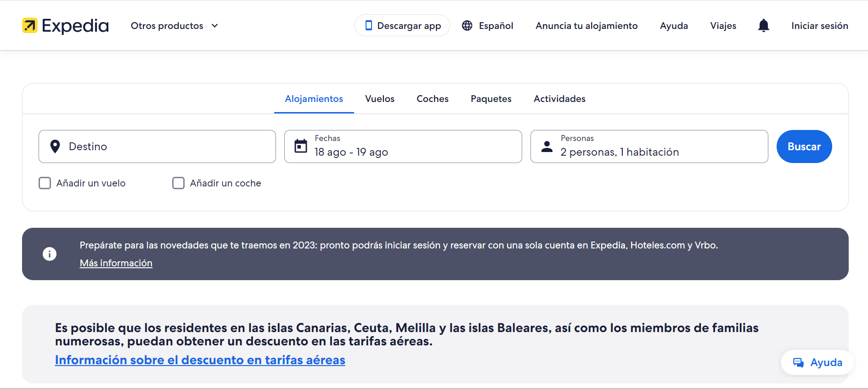Click the residentes discount notice heading

point(406,334)
